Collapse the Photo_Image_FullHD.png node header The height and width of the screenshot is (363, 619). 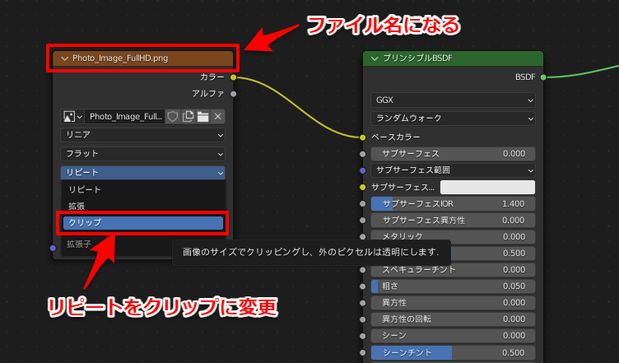tap(65, 58)
